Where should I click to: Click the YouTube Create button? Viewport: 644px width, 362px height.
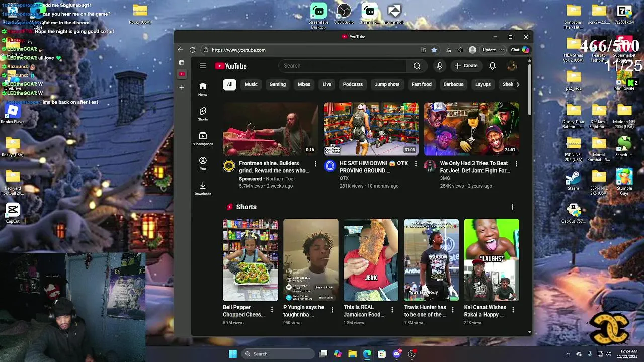tap(466, 66)
